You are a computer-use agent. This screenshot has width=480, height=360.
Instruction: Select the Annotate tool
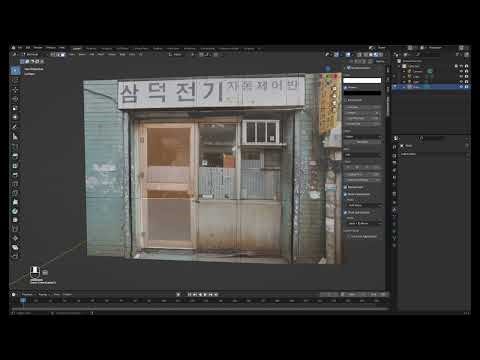(x=15, y=127)
